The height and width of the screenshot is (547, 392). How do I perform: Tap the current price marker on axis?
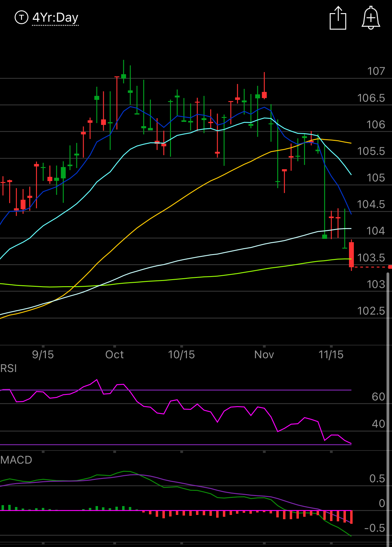pos(390,267)
